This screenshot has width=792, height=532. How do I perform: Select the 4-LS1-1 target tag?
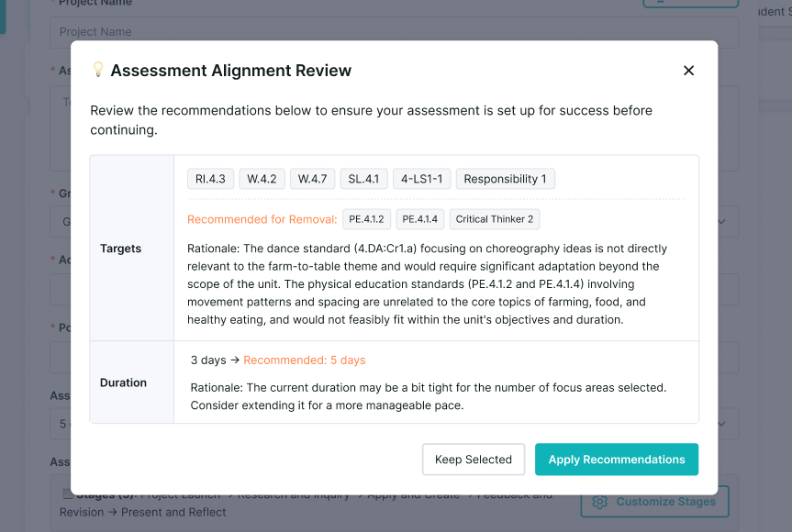(422, 179)
